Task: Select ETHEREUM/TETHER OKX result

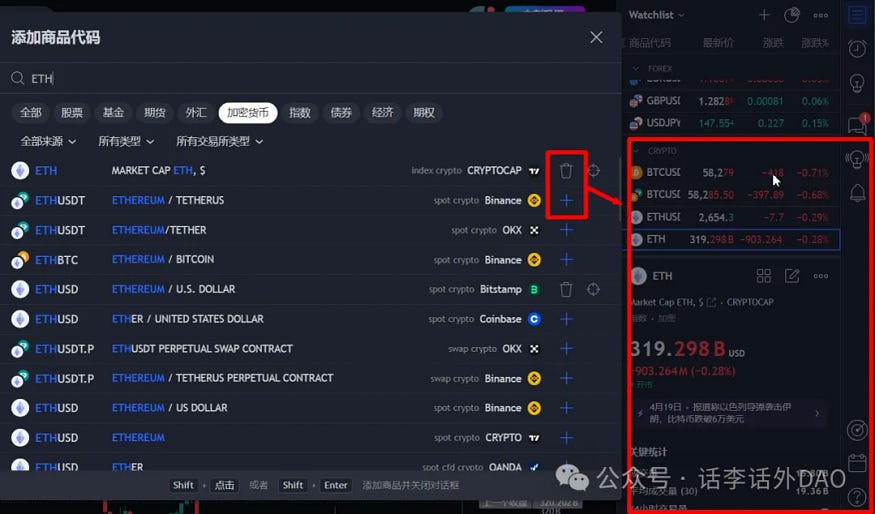Action: [x=309, y=230]
